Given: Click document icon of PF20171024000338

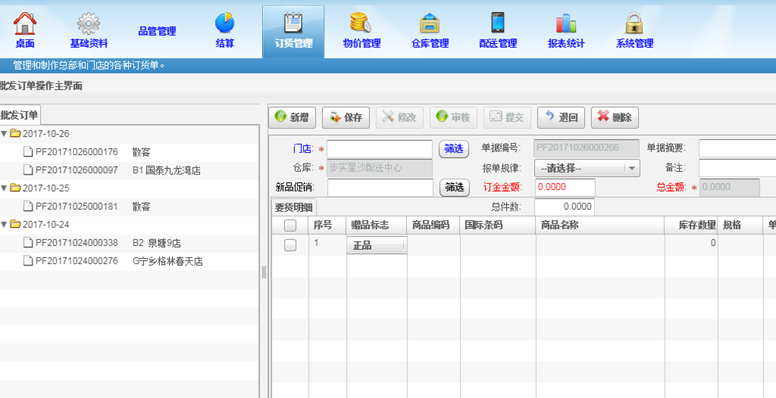Looking at the screenshot, I should point(28,243).
